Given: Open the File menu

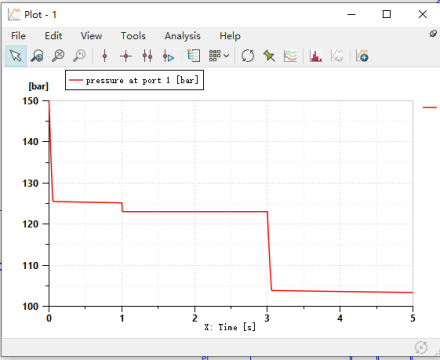Looking at the screenshot, I should pyautogui.click(x=18, y=36).
